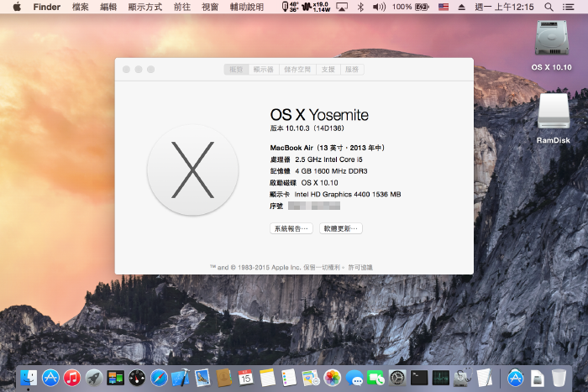Open Xcode hammer icon in Dock
Image resolution: width=588 pixels, height=392 pixels.
coord(181,378)
